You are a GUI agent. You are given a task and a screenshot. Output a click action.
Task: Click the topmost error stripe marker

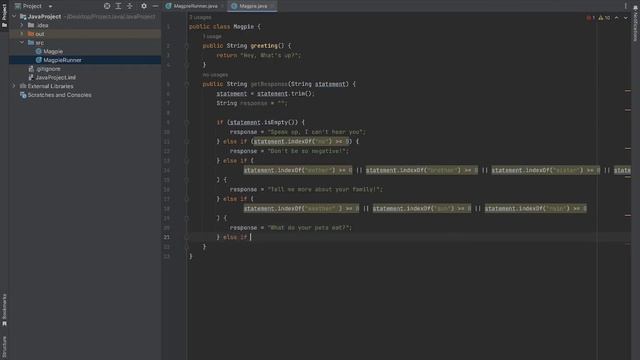pos(628,91)
